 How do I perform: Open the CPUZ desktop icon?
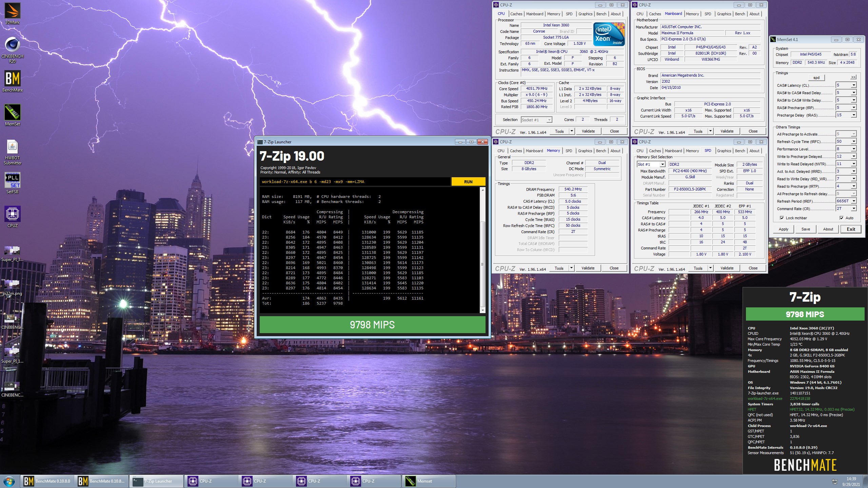13,217
